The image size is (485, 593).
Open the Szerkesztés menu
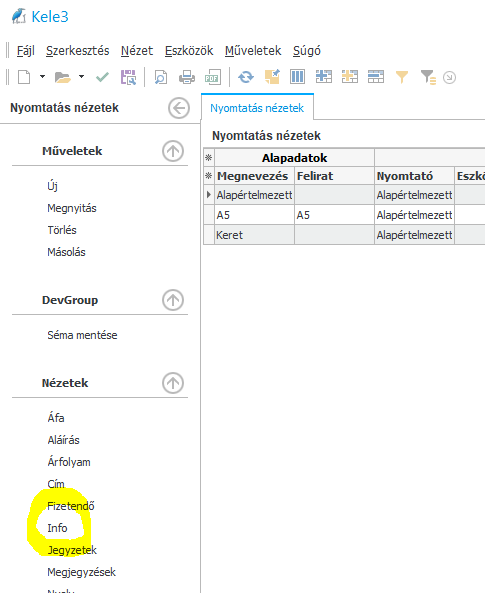78,51
